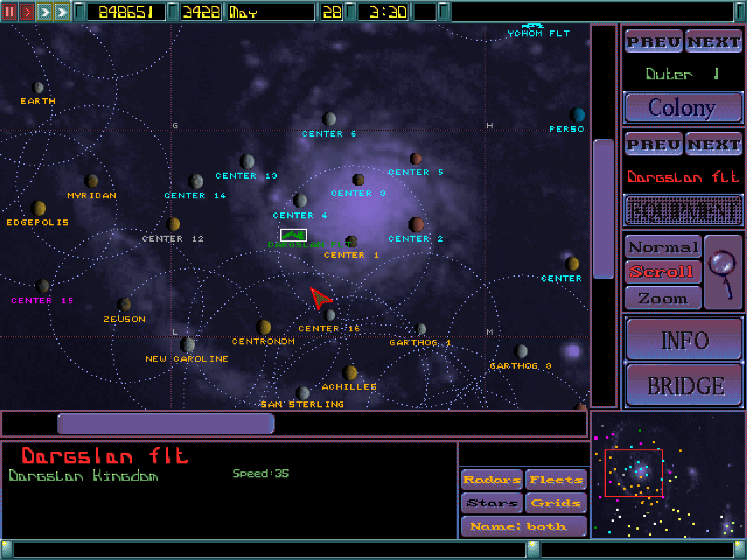Screen dimensions: 747x560
Task: Switch to Zoom map mode
Action: point(662,298)
